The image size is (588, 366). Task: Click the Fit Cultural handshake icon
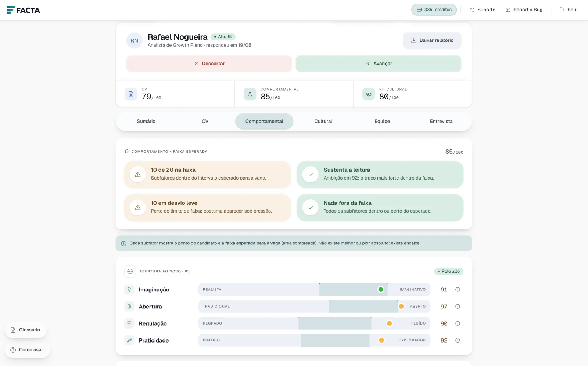pos(369,94)
